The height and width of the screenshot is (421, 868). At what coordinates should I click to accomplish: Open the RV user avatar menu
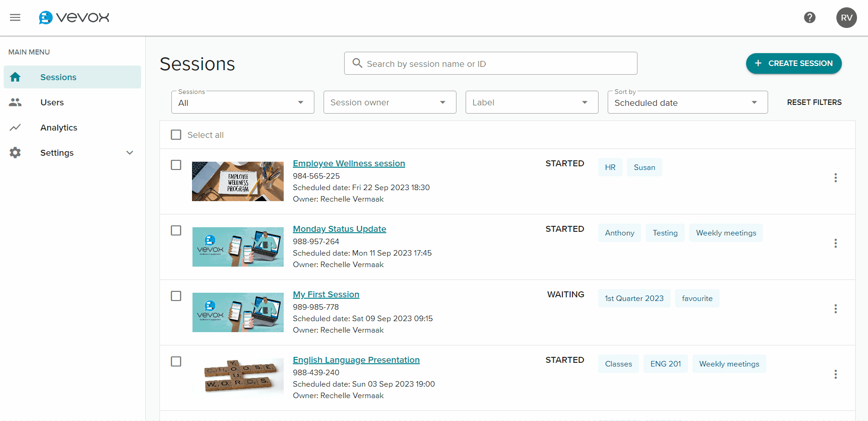point(846,17)
